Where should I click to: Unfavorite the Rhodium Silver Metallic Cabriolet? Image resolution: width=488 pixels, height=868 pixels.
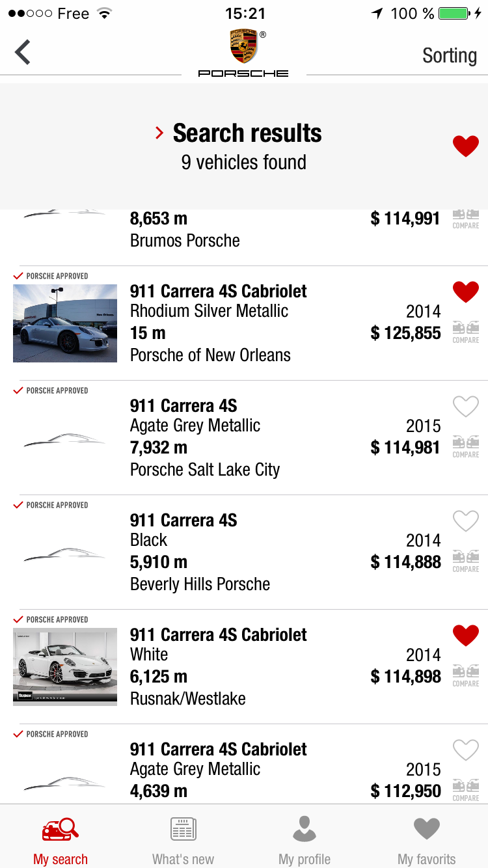pyautogui.click(x=465, y=292)
